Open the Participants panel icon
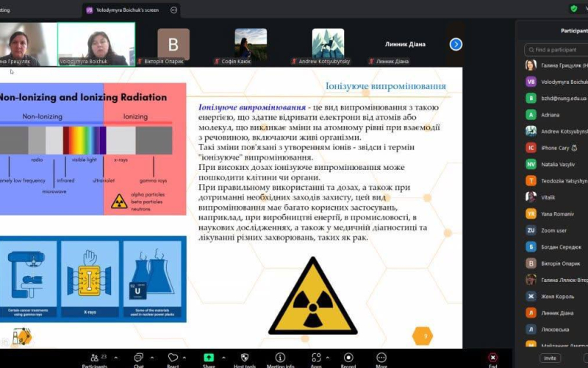588x368 pixels. (x=94, y=357)
